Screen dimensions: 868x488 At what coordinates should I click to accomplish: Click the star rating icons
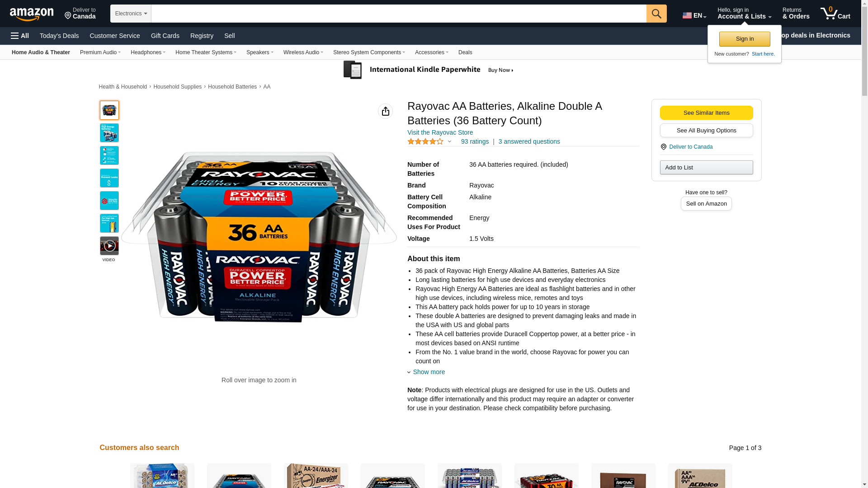tap(425, 141)
